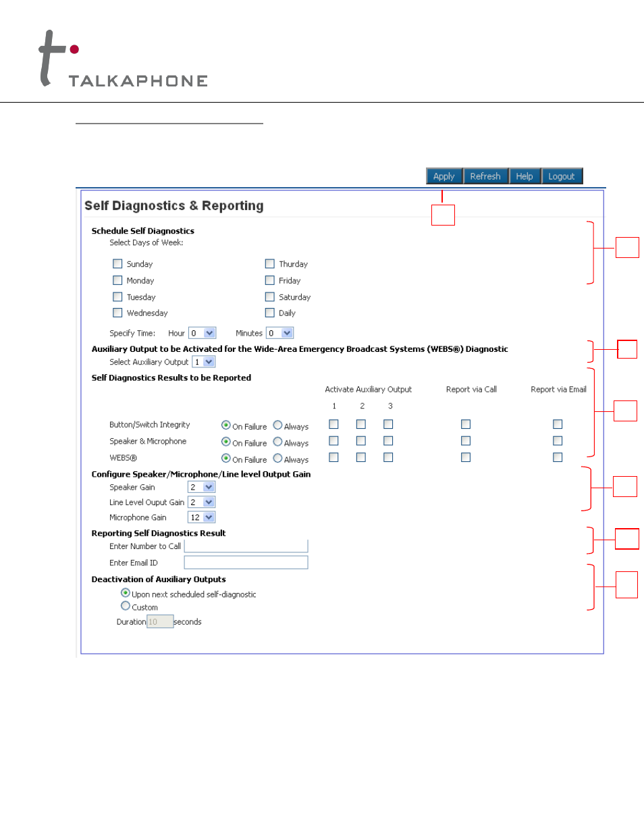Expand the Microphone Gain dropdown
Viewport: 644px width, 834px height.
coord(201,517)
